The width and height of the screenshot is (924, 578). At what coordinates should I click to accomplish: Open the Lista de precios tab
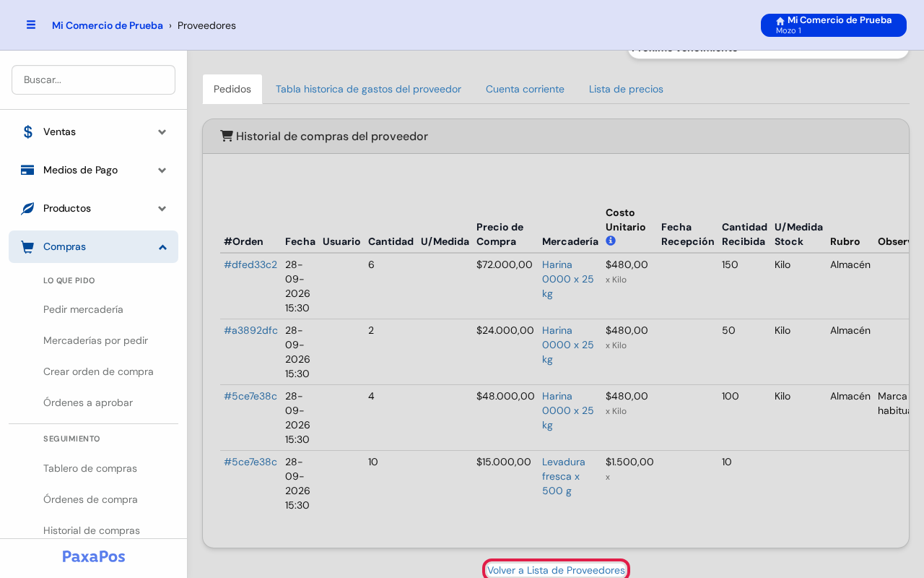click(626, 89)
